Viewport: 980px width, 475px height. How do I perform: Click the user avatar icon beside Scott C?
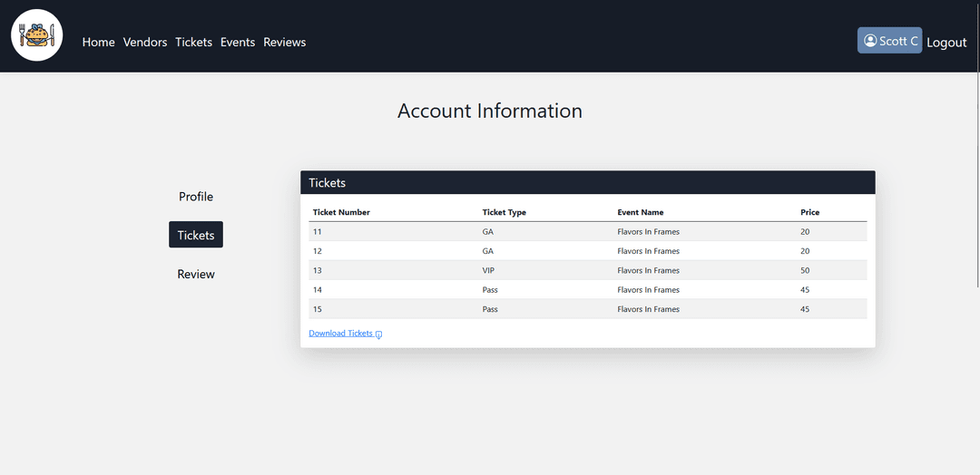click(870, 41)
